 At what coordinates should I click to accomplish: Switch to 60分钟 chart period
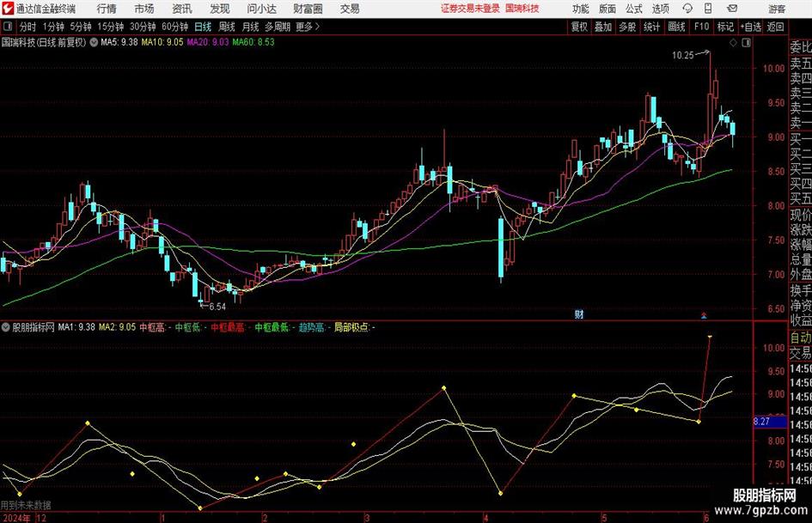pyautogui.click(x=174, y=27)
